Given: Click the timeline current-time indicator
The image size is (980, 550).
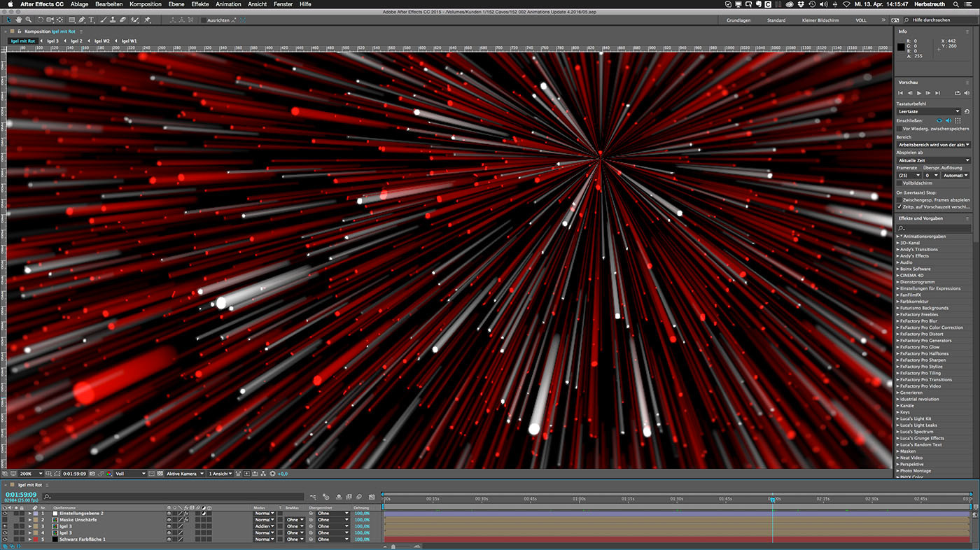Looking at the screenshot, I should click(773, 499).
